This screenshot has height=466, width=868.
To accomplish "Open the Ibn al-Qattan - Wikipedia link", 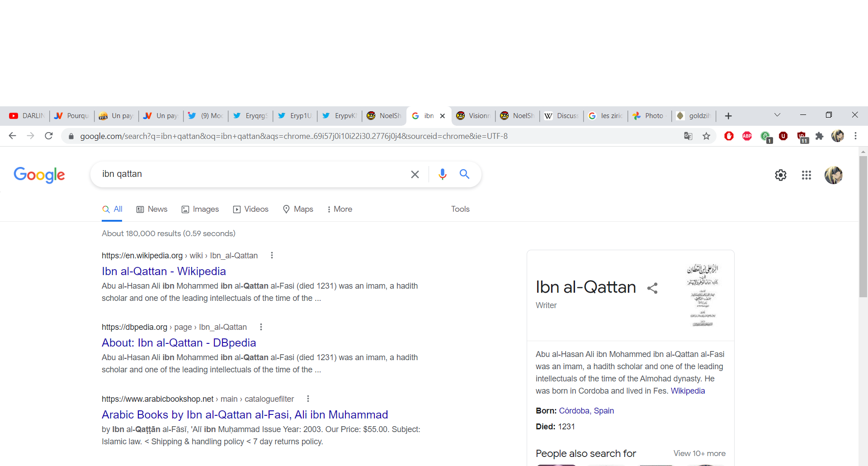I will pyautogui.click(x=164, y=271).
